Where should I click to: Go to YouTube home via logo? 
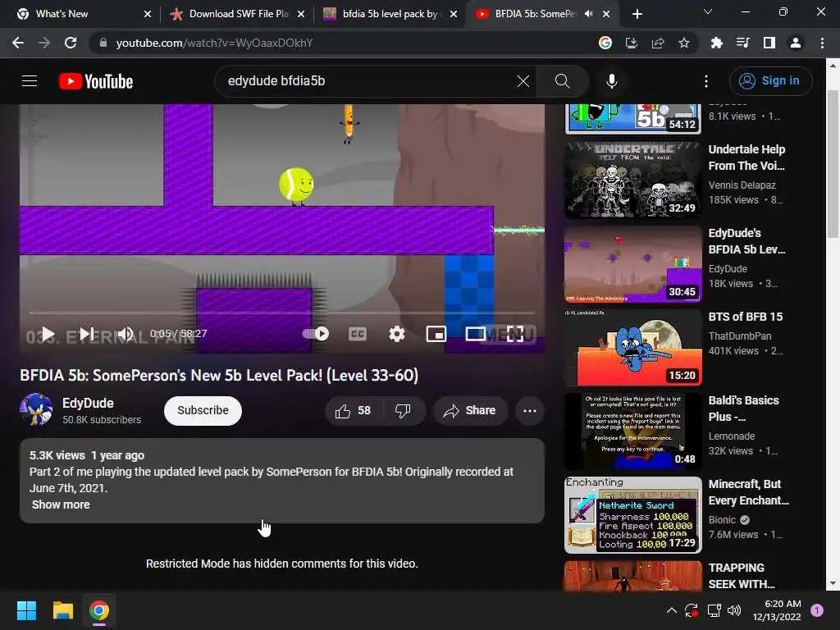pos(96,81)
